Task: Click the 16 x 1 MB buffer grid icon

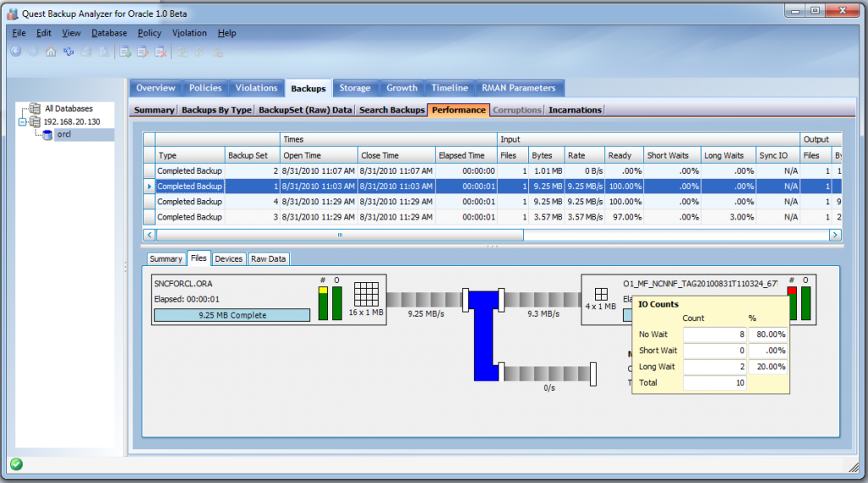Action: click(366, 294)
